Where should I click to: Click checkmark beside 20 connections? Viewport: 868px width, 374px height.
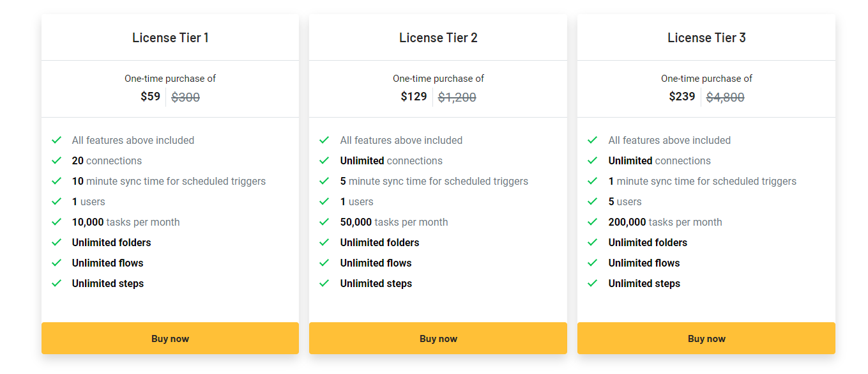point(57,160)
